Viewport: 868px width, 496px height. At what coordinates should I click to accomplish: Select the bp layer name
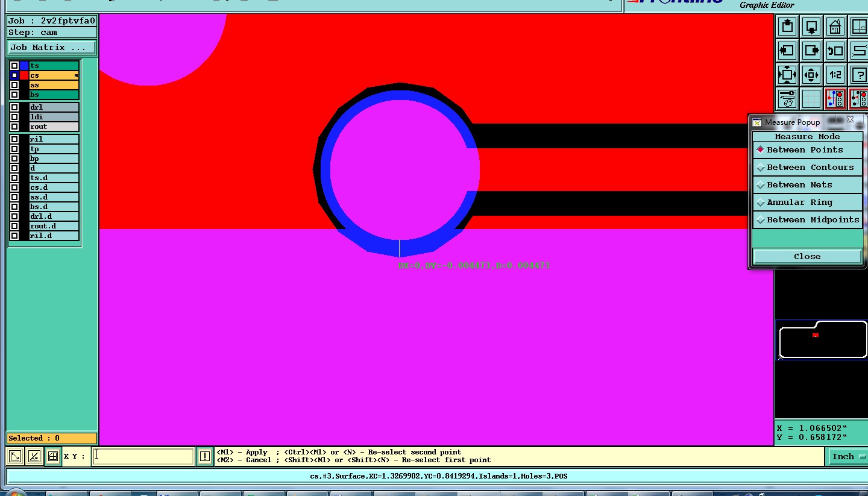(x=54, y=159)
